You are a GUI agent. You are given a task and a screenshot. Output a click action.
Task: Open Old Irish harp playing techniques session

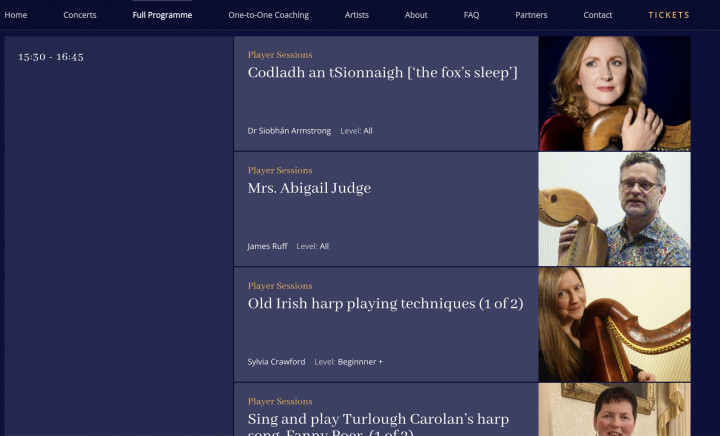(385, 303)
